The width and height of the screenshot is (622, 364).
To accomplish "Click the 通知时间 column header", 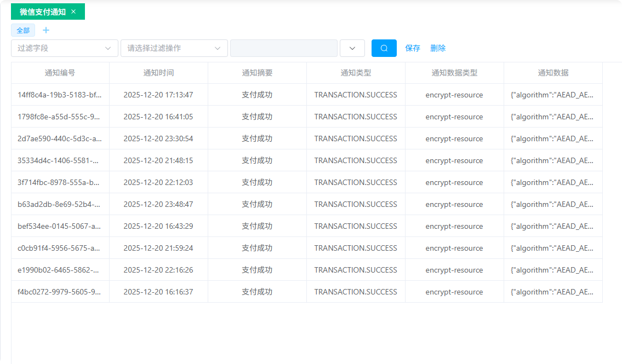I will (158, 73).
